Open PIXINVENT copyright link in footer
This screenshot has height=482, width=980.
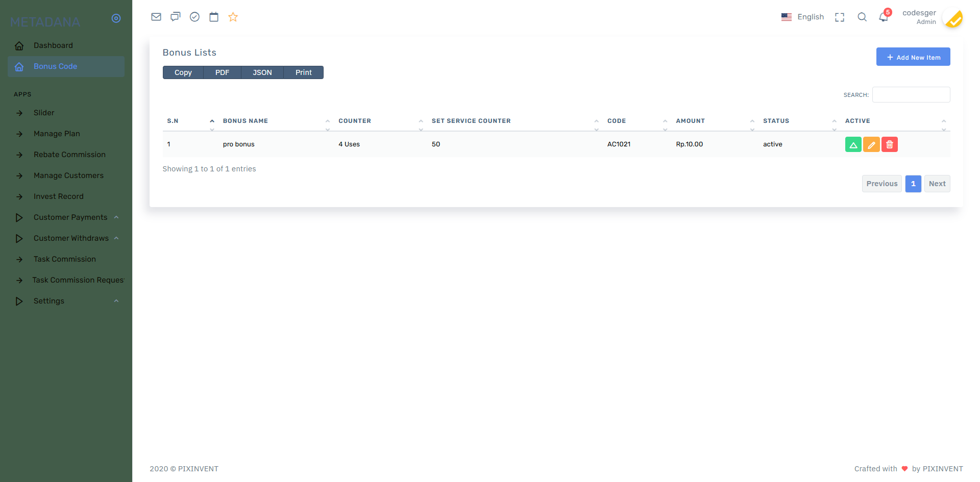(198, 469)
